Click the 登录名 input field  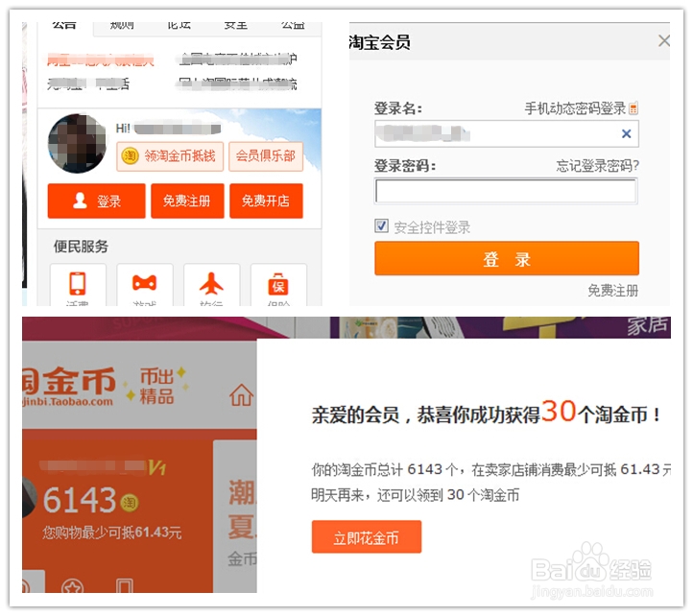click(507, 133)
